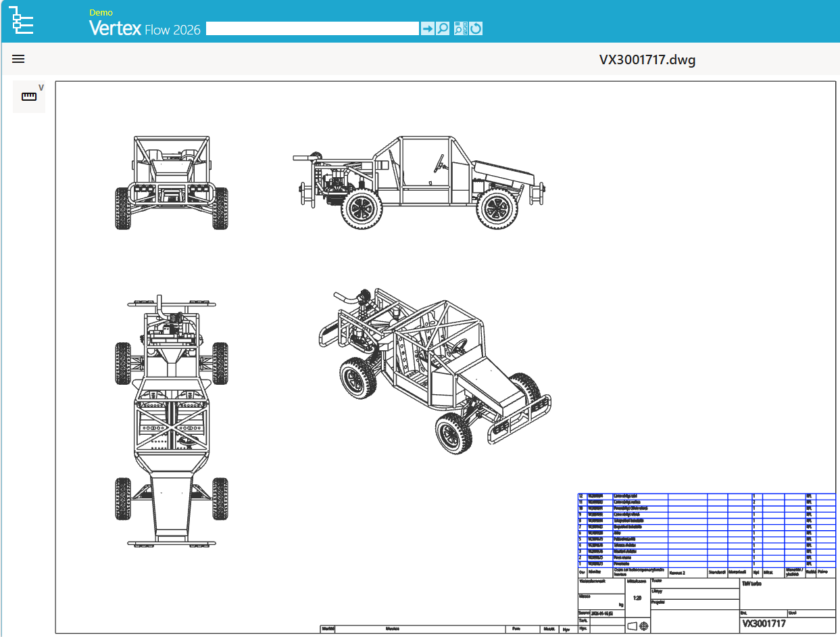Open the hamburger navigation menu
This screenshot has height=637, width=840.
tap(18, 59)
